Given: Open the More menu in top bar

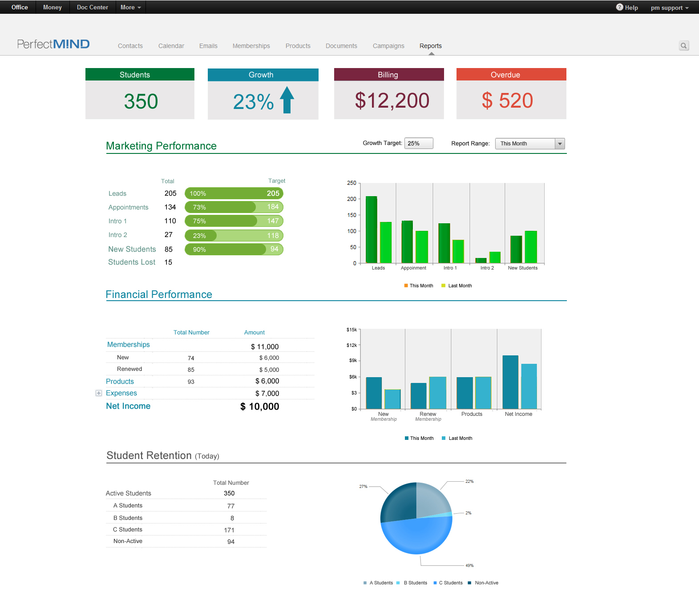Looking at the screenshot, I should [130, 7].
